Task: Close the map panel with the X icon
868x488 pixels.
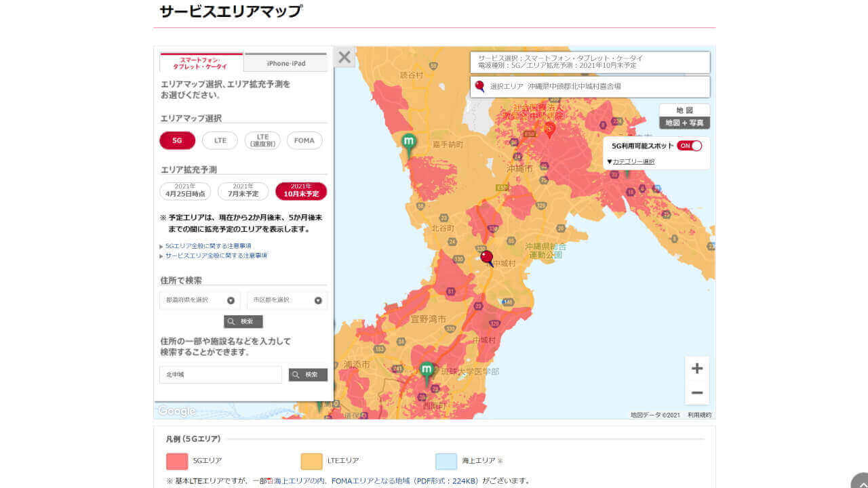Action: pyautogui.click(x=344, y=58)
